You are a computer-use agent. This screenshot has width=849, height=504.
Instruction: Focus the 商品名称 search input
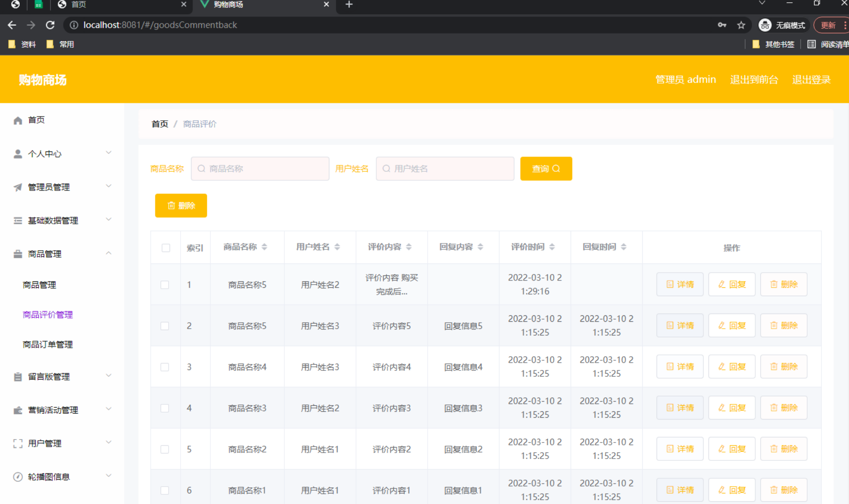pyautogui.click(x=260, y=169)
